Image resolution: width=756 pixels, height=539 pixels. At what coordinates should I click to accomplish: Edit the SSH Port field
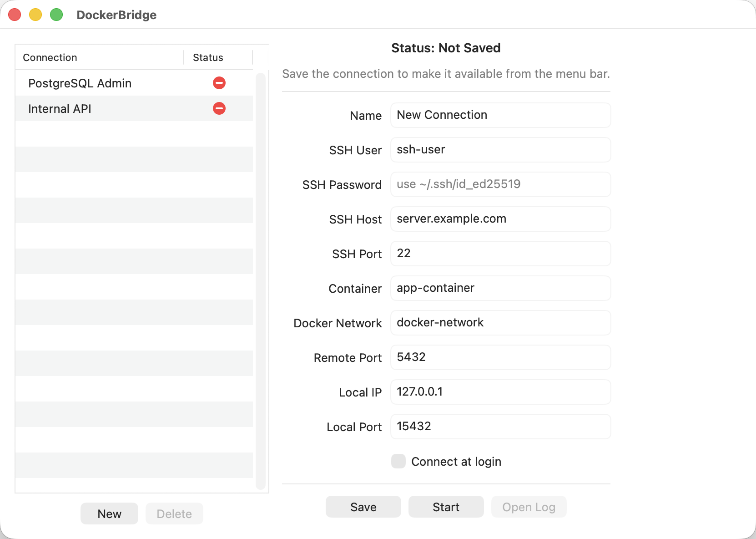(x=500, y=254)
